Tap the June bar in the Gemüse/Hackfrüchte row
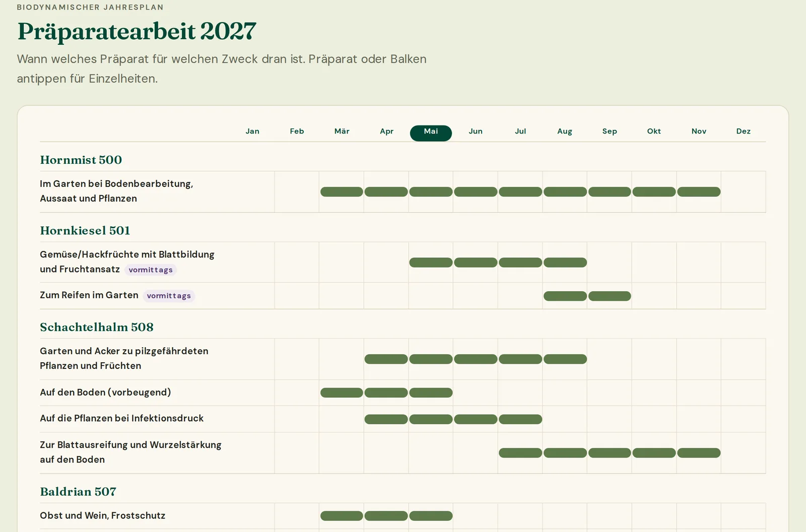 click(x=476, y=262)
